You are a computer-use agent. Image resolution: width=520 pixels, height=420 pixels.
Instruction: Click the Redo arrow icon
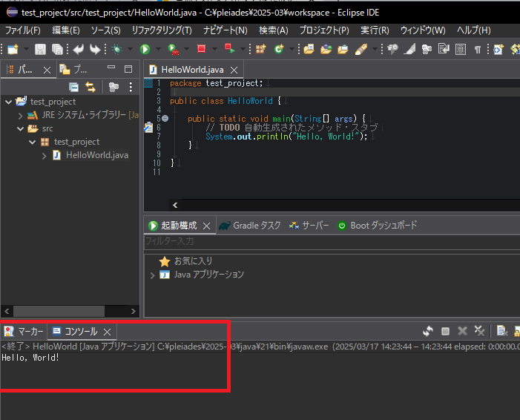[95, 50]
